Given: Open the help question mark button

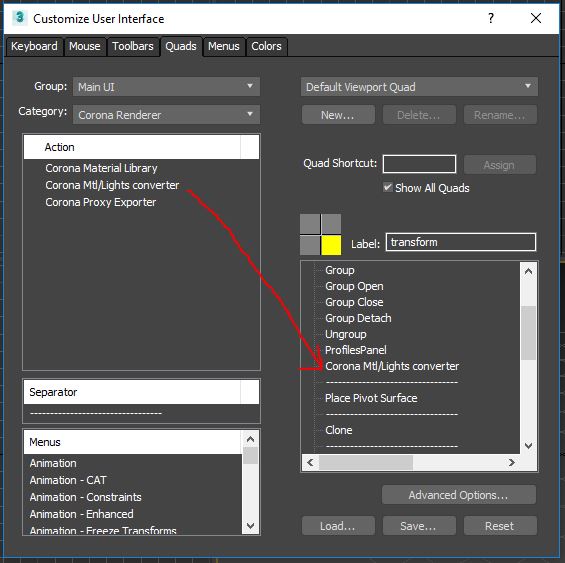Looking at the screenshot, I should click(491, 18).
